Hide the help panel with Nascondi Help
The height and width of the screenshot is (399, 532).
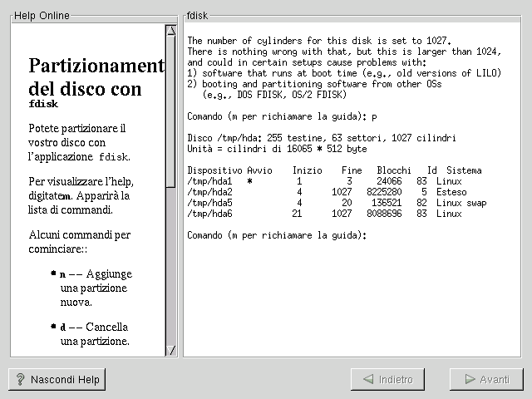(x=57, y=380)
